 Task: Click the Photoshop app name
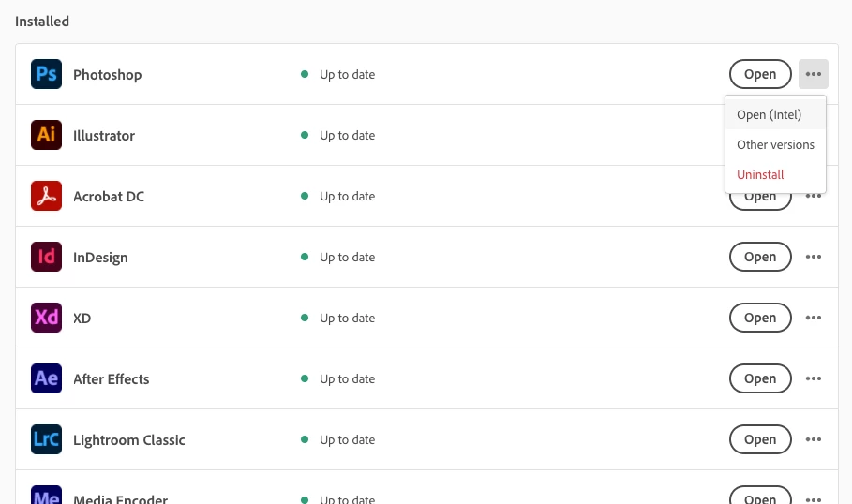(108, 75)
